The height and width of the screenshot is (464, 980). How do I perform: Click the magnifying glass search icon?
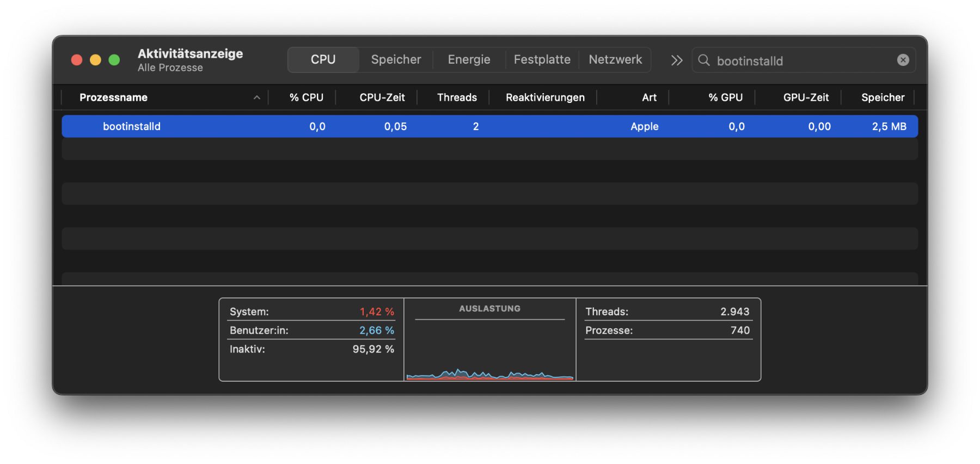point(704,60)
